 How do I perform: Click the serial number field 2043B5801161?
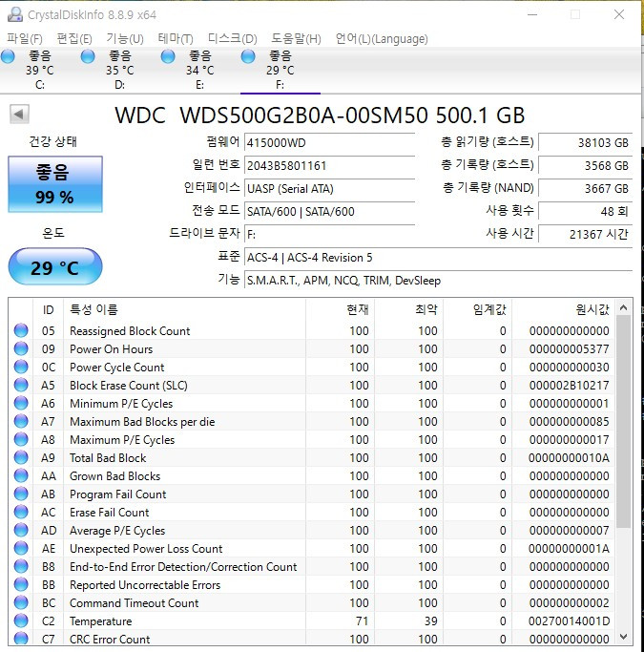coord(329,166)
